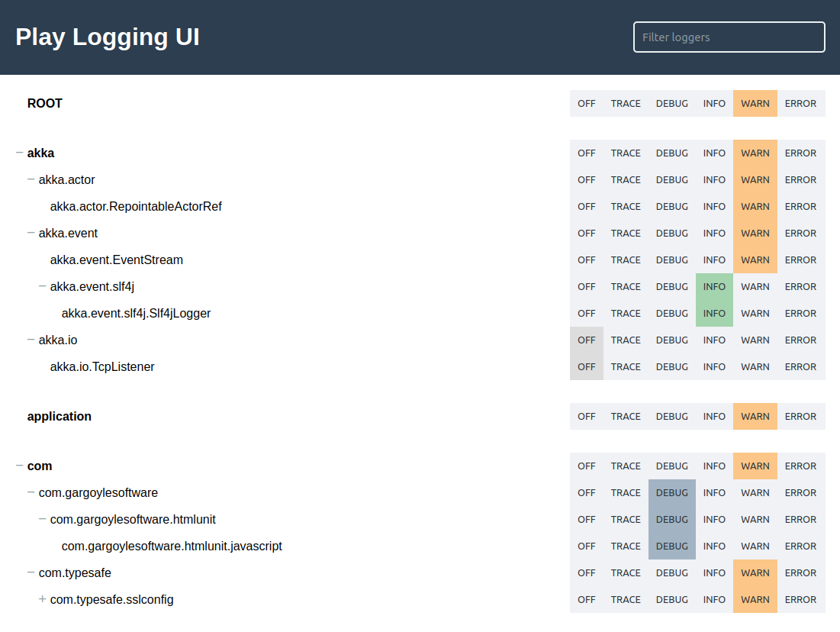The height and width of the screenshot is (632, 840).
Task: Set com.gargoylesoftware.htmlunit.javascript to OFF
Action: click(587, 547)
